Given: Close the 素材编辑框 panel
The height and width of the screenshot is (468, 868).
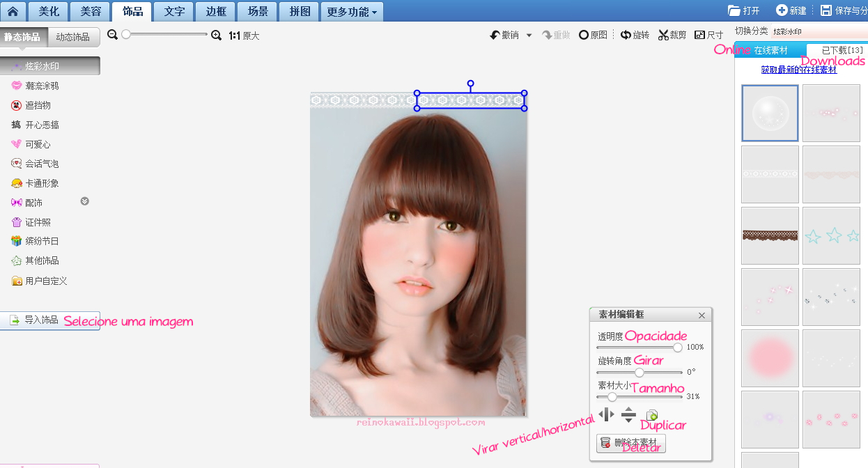Looking at the screenshot, I should tap(702, 315).
